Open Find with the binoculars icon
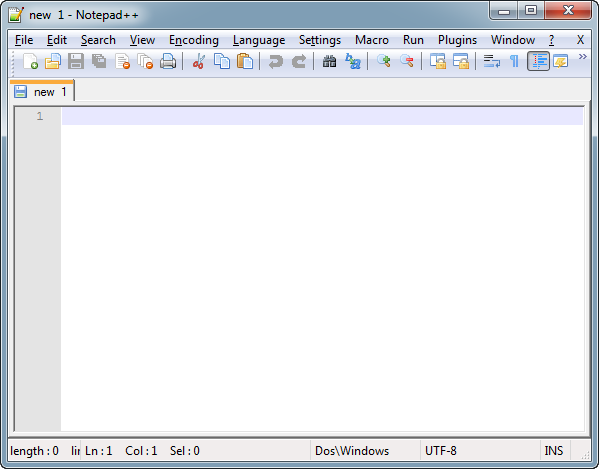Image resolution: width=599 pixels, height=469 pixels. tap(329, 61)
